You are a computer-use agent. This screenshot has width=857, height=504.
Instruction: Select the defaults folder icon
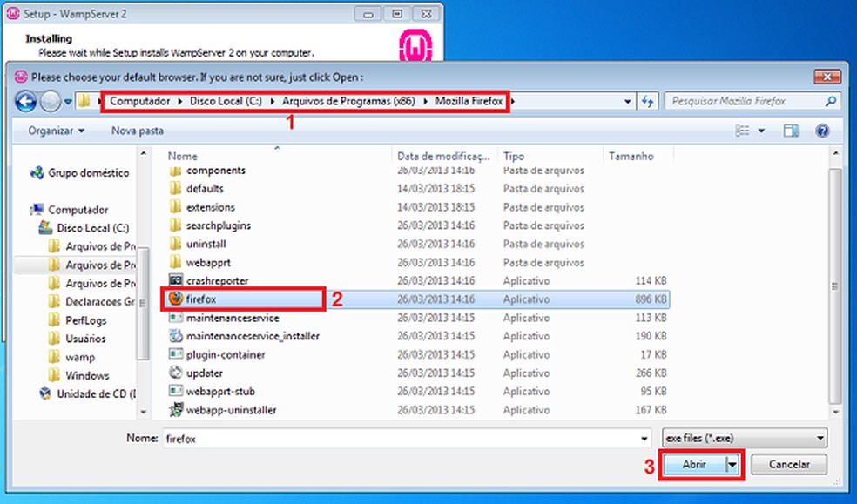[175, 188]
